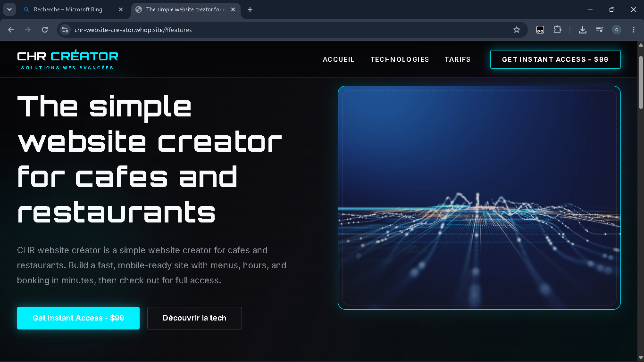
Task: Click the hero data-wave image
Action: click(x=479, y=197)
